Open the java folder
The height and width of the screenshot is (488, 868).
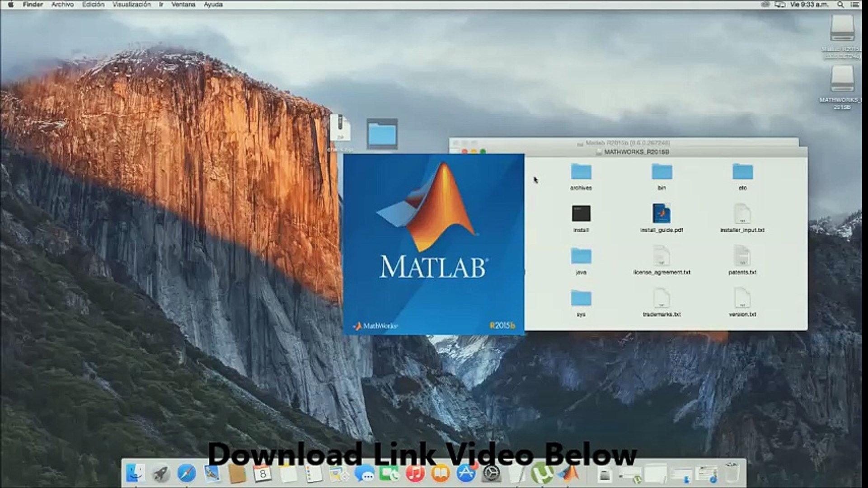(581, 256)
